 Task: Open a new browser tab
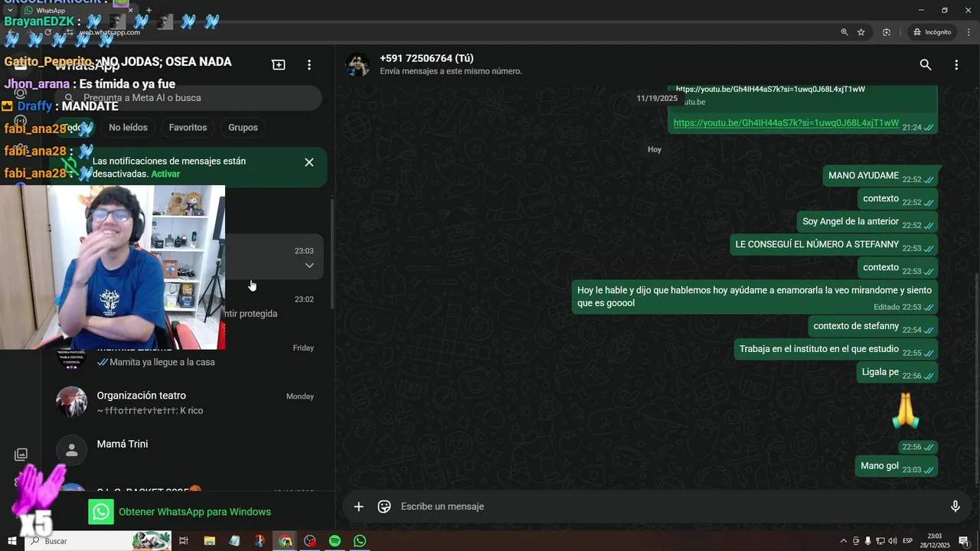[x=149, y=11]
